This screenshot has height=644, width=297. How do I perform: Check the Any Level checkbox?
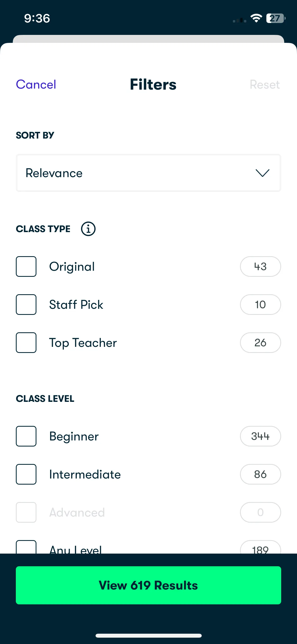pos(26,547)
